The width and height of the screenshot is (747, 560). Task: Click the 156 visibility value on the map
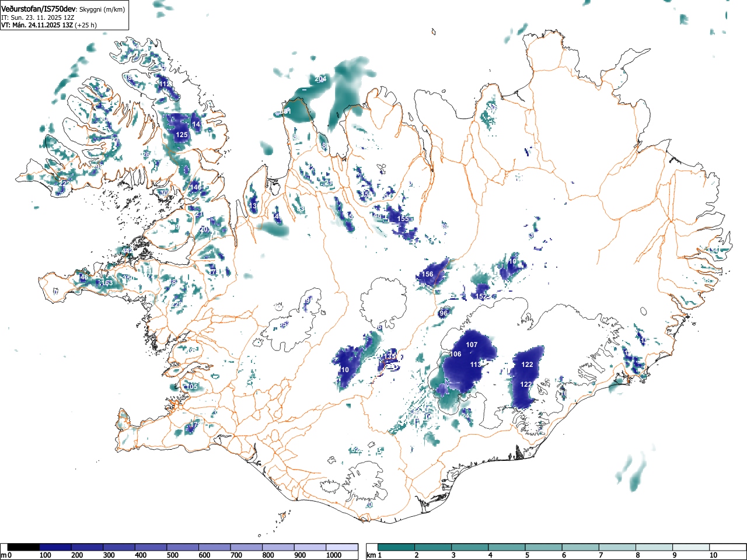(x=428, y=274)
